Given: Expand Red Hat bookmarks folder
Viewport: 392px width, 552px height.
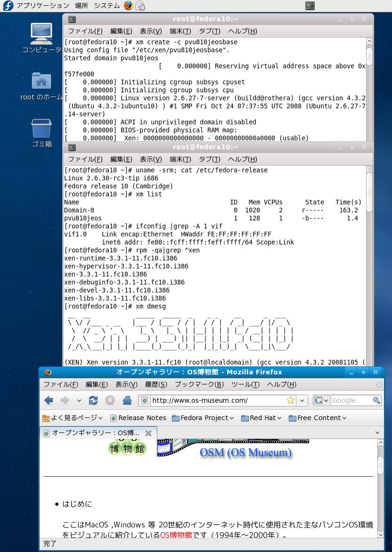Looking at the screenshot, I should 261,418.
